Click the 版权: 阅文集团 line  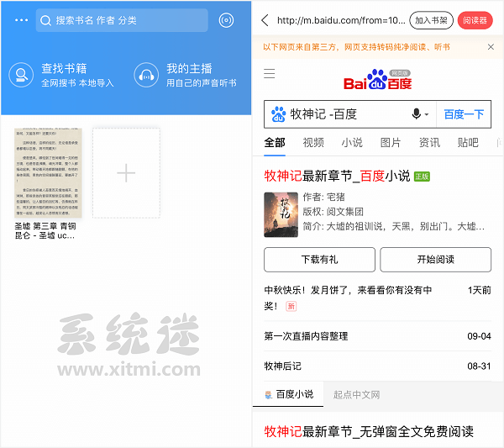(333, 212)
